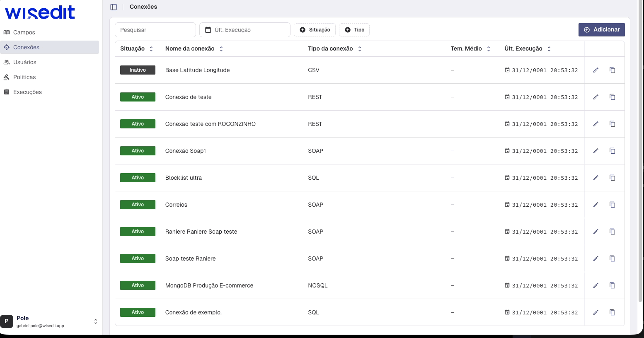Duplicate the Correios connection
Image resolution: width=644 pixels, height=338 pixels.
pos(612,204)
